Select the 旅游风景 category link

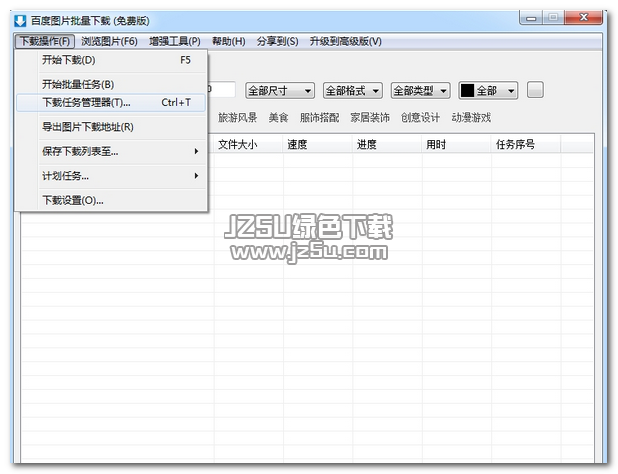pyautogui.click(x=238, y=117)
